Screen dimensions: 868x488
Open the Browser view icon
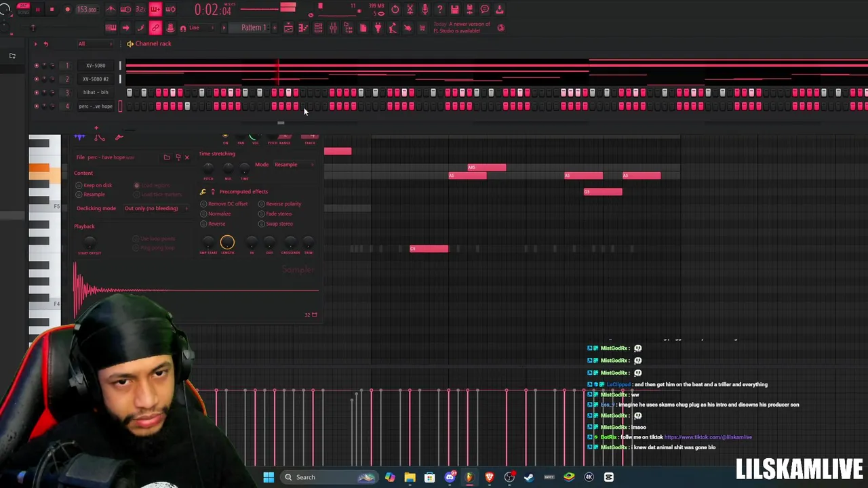coord(348,28)
